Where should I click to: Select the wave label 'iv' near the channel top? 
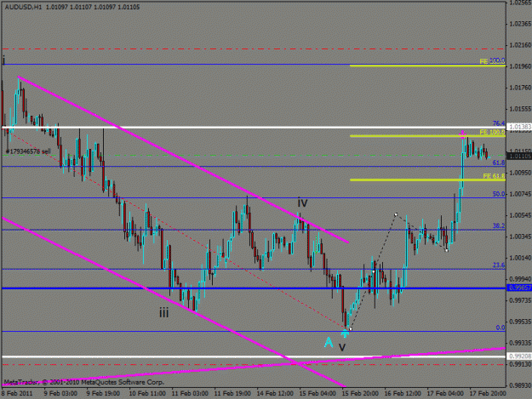(302, 202)
